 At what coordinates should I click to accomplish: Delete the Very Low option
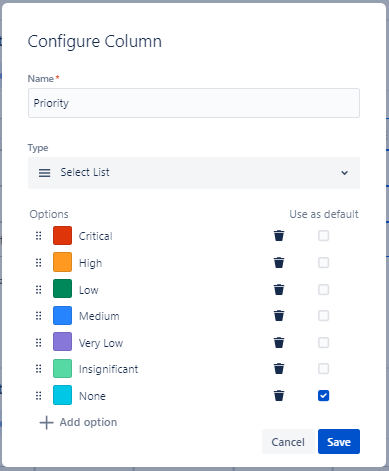point(279,342)
